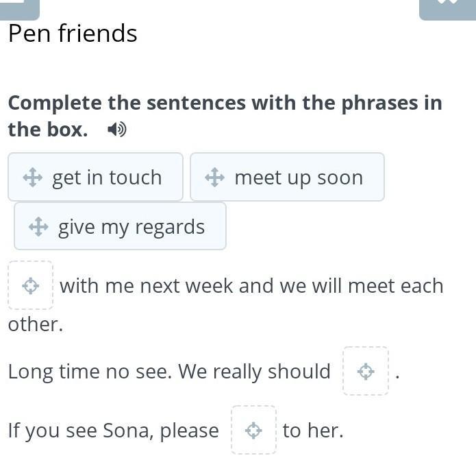This screenshot has width=476, height=471.
Task: Click the words "the box." beside the speaker
Action: click(x=48, y=130)
